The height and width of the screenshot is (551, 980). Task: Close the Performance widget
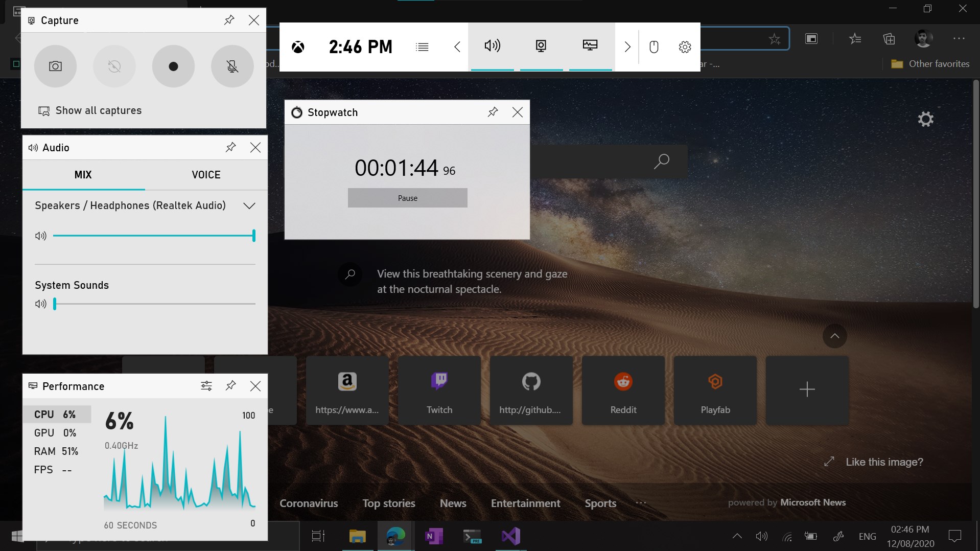point(255,386)
